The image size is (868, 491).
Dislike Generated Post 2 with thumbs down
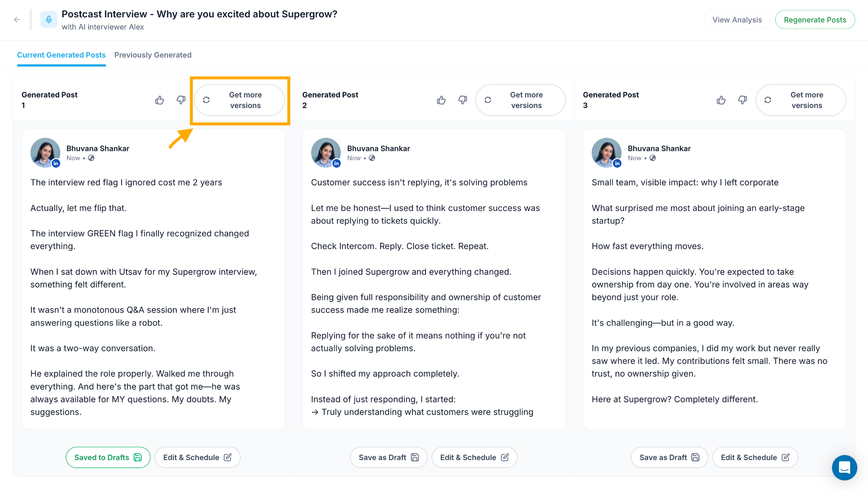click(463, 100)
